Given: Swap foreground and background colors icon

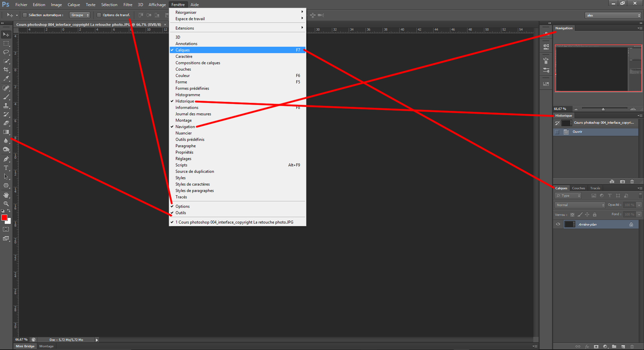Looking at the screenshot, I should 9,211.
